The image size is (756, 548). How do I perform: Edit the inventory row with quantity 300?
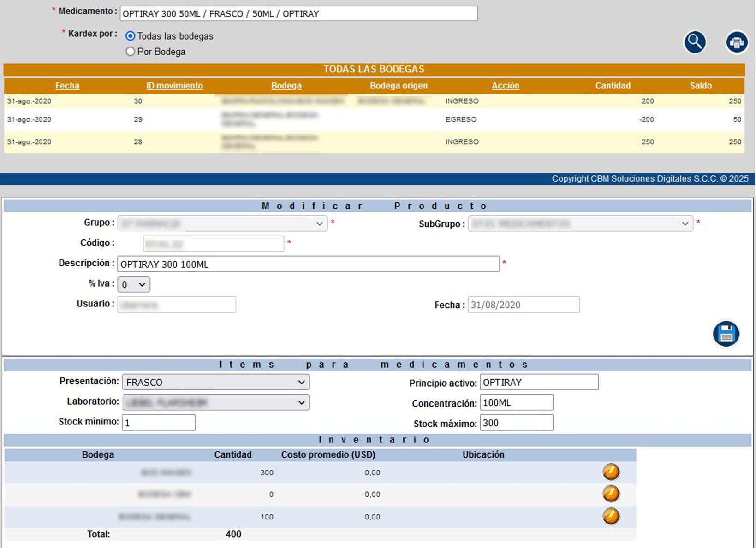[611, 472]
